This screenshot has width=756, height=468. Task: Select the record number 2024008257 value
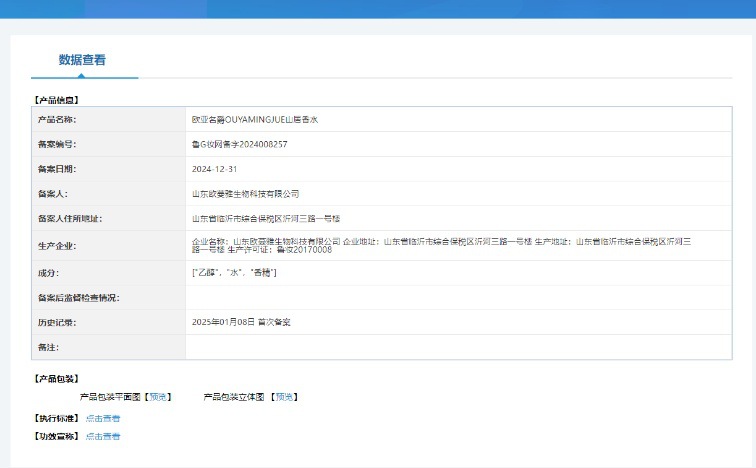(239, 144)
